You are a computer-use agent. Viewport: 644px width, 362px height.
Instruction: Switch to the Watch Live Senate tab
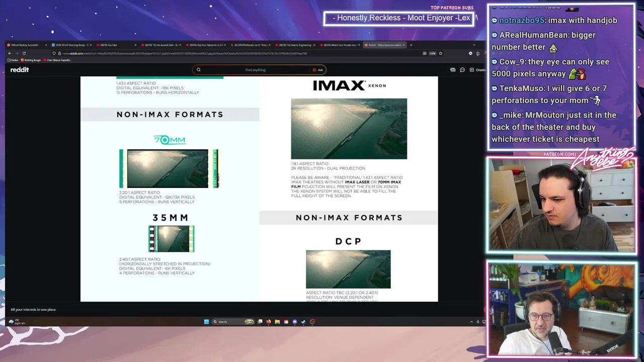pos(339,45)
